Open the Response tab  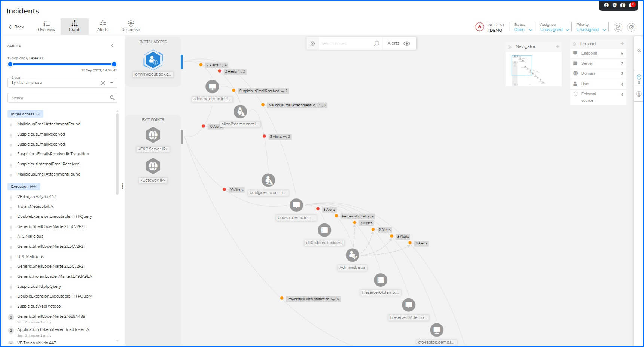pyautogui.click(x=131, y=26)
